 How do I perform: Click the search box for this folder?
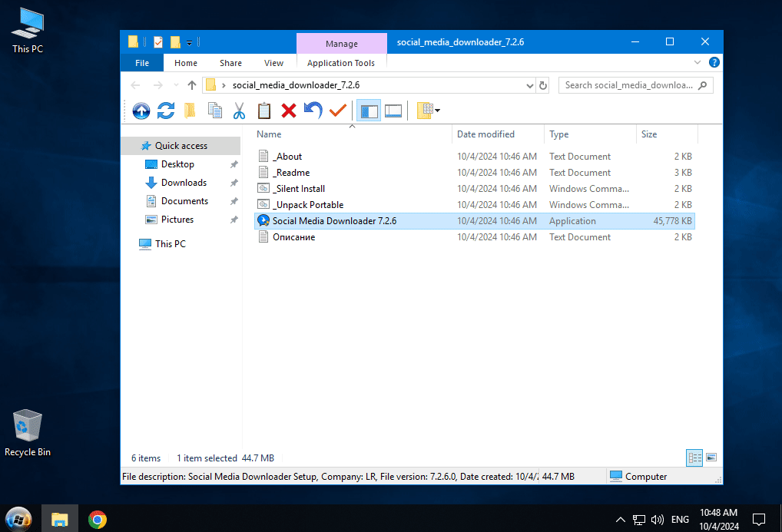click(635, 85)
